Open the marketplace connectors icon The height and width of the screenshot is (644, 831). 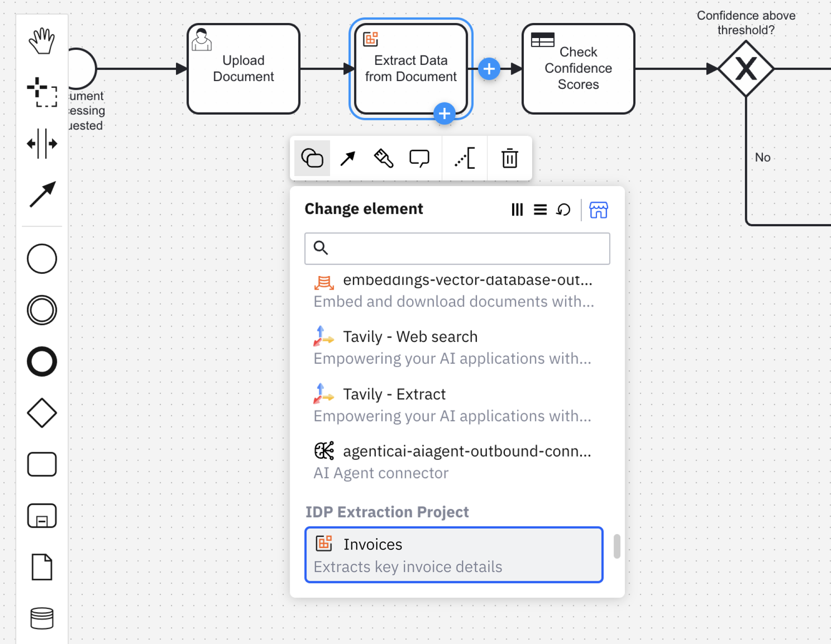598,210
